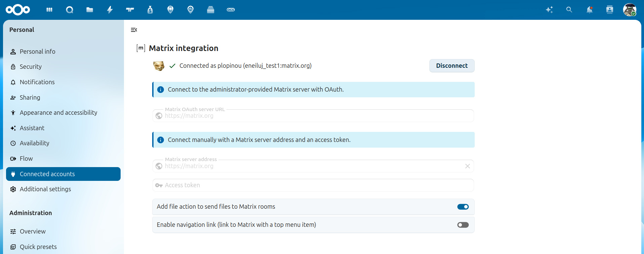The width and height of the screenshot is (644, 254).
Task: Open the contacts menu icon
Action: coord(610,10)
